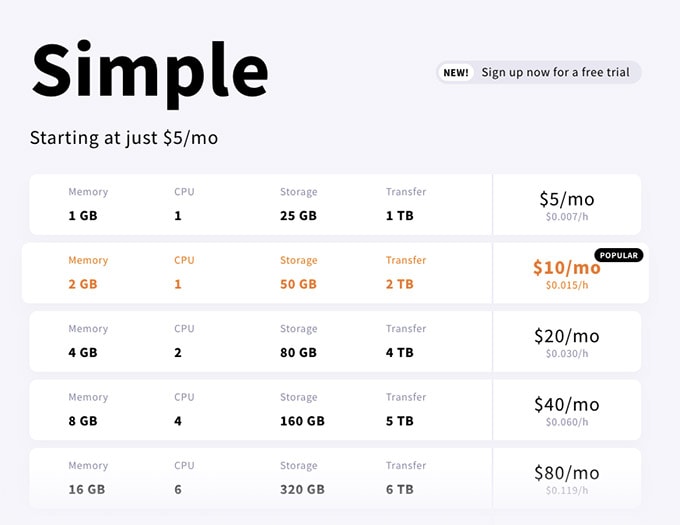Click the 160 GB storage value
Image resolution: width=680 pixels, height=525 pixels.
pos(302,421)
